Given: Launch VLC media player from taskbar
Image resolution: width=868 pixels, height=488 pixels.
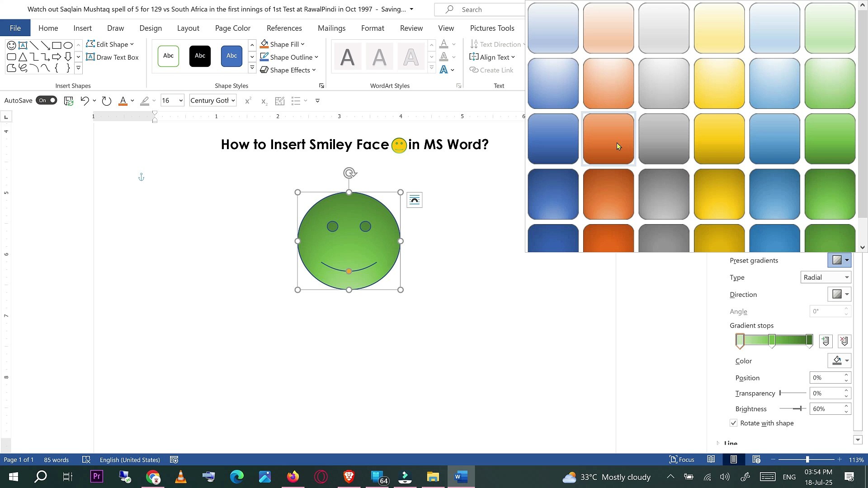Looking at the screenshot, I should tap(181, 477).
